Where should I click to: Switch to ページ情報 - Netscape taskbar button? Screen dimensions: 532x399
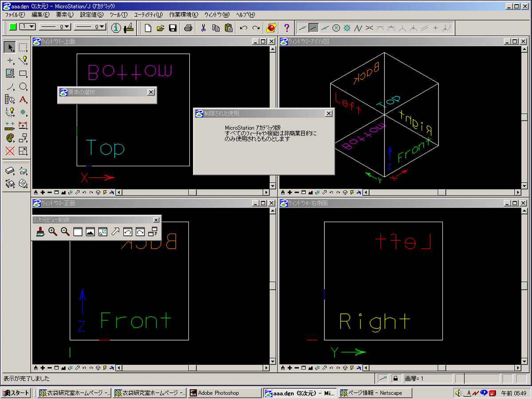coord(375,393)
